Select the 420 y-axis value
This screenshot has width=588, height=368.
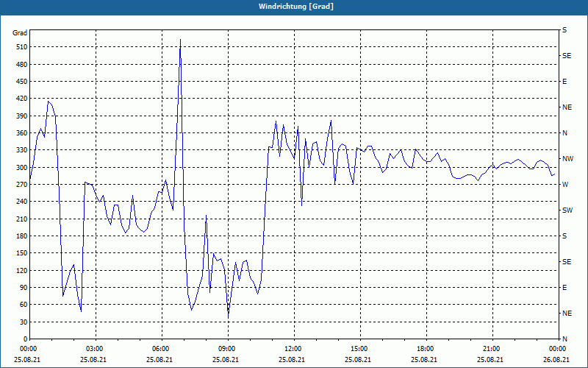[22, 99]
